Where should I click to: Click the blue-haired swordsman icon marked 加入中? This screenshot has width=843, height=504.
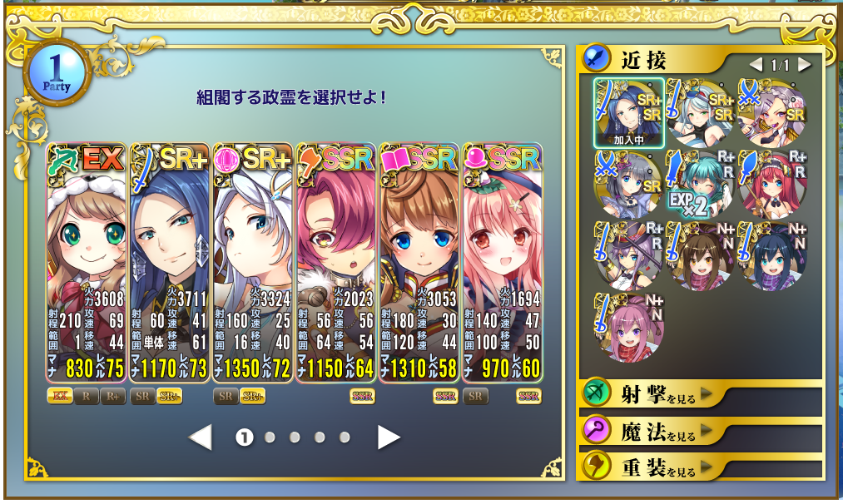(x=628, y=113)
